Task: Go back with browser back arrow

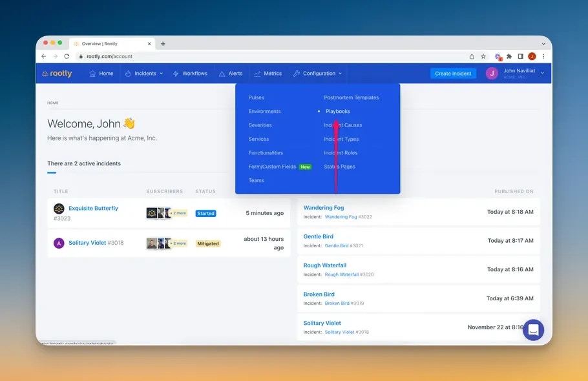Action: (44, 56)
